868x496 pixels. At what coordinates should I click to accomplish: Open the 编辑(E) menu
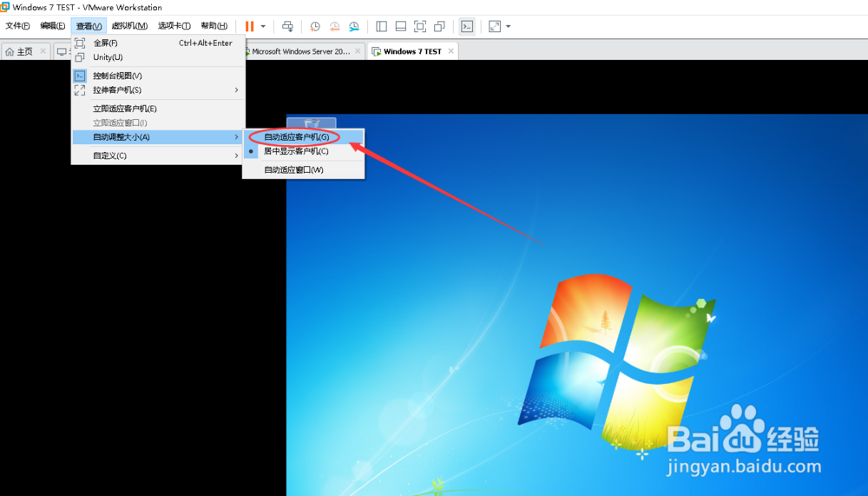[53, 26]
